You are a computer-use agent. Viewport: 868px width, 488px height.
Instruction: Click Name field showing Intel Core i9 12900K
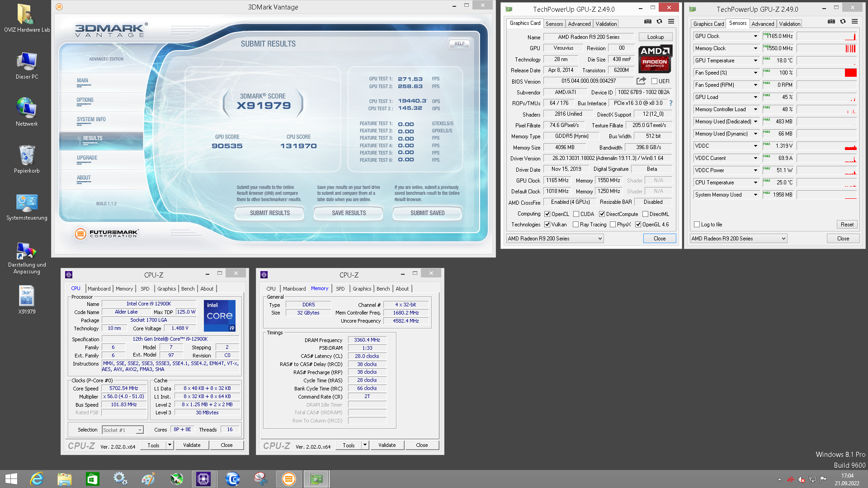click(x=149, y=304)
